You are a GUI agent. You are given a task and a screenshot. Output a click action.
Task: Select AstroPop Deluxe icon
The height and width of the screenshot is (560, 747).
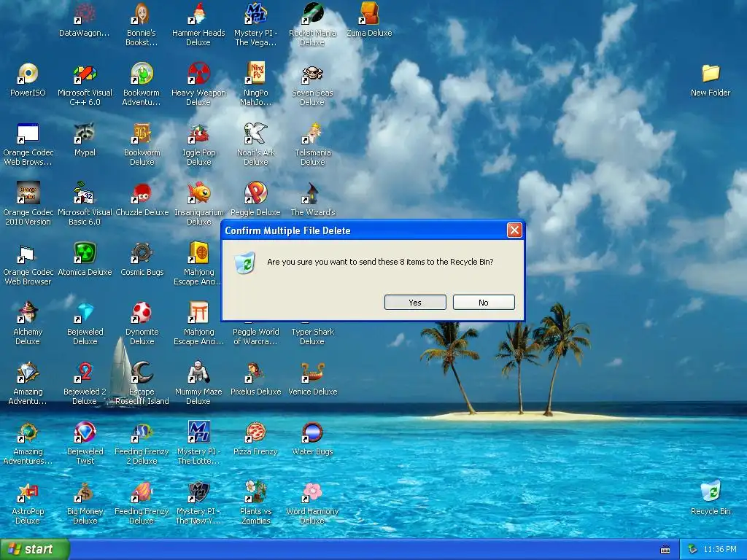(x=28, y=504)
